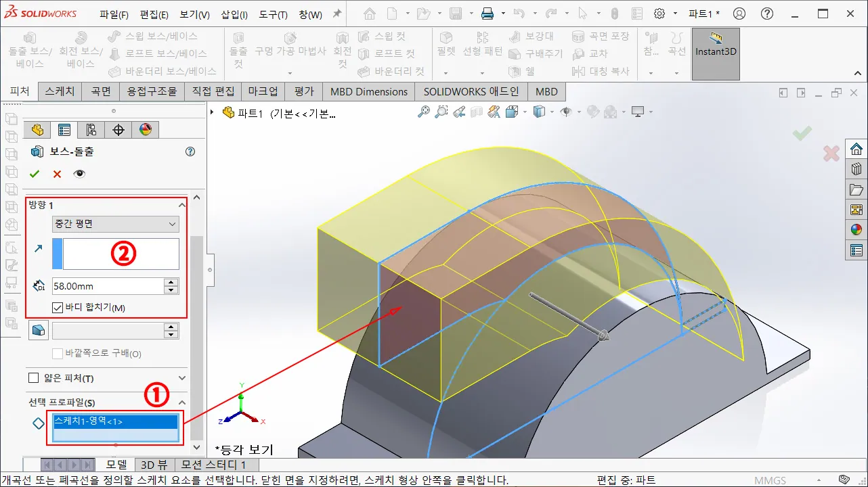This screenshot has height=487, width=868.
Task: Open the File Explorer task pane icon
Action: tap(856, 189)
